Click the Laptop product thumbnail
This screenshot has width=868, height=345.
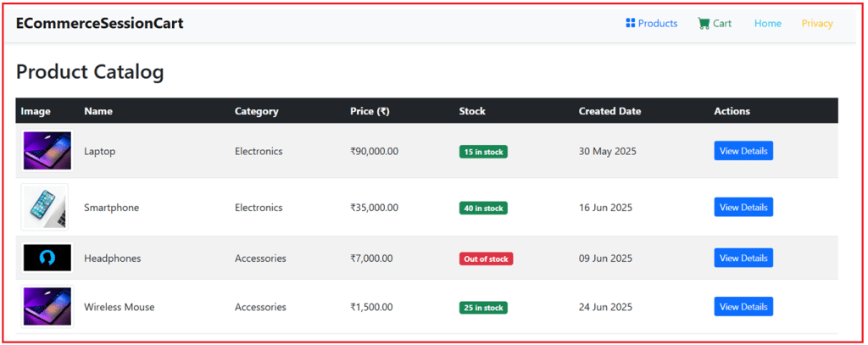tap(47, 151)
